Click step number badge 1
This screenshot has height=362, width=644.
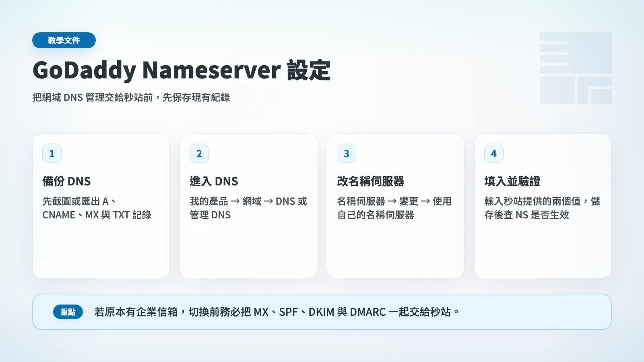click(x=52, y=153)
